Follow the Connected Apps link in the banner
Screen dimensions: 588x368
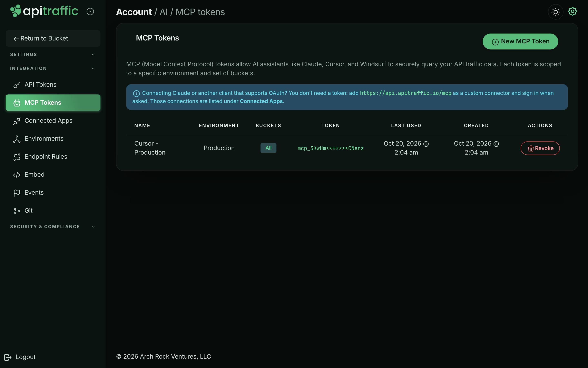pos(261,101)
